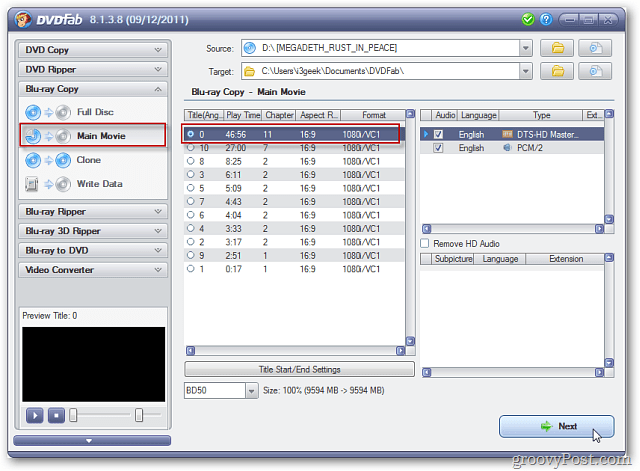Click the PCM/2 audio speaker icon

point(507,148)
